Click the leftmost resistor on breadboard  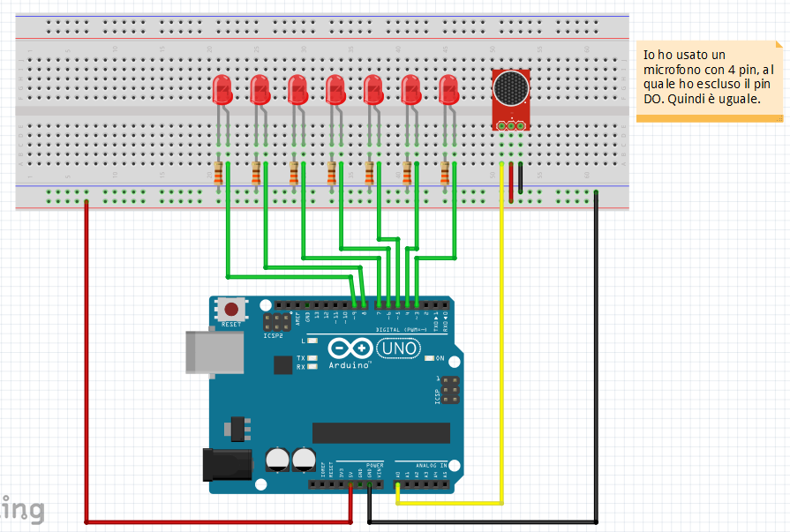tap(218, 175)
